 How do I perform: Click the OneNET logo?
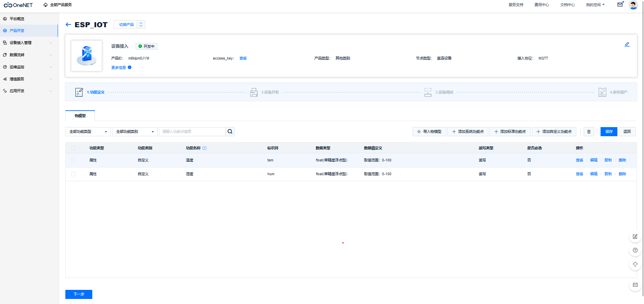pos(18,5)
